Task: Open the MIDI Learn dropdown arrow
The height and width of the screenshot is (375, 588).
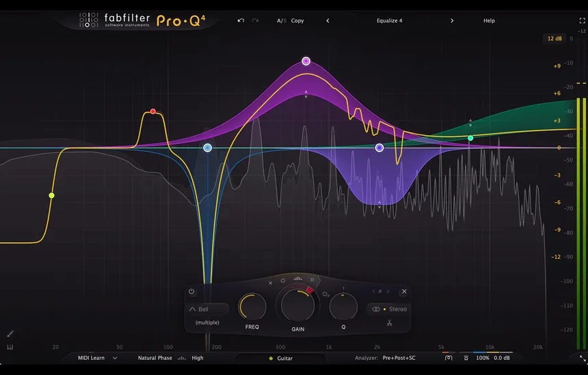Action: point(115,358)
